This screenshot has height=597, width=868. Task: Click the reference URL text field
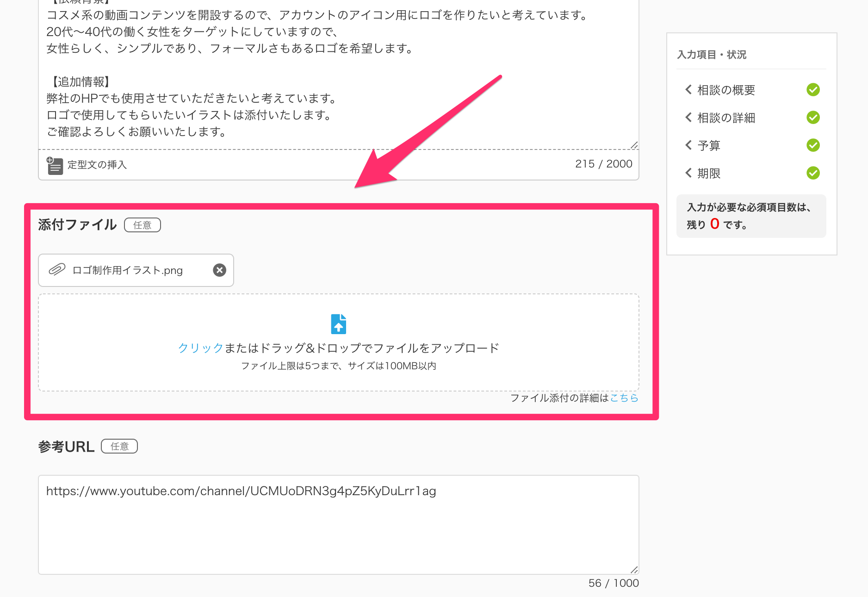click(x=339, y=525)
